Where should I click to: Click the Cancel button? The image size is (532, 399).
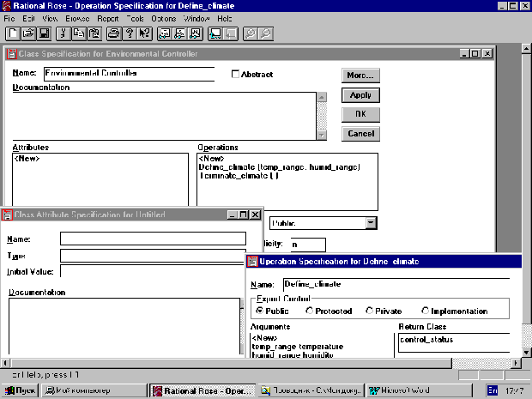coord(360,134)
